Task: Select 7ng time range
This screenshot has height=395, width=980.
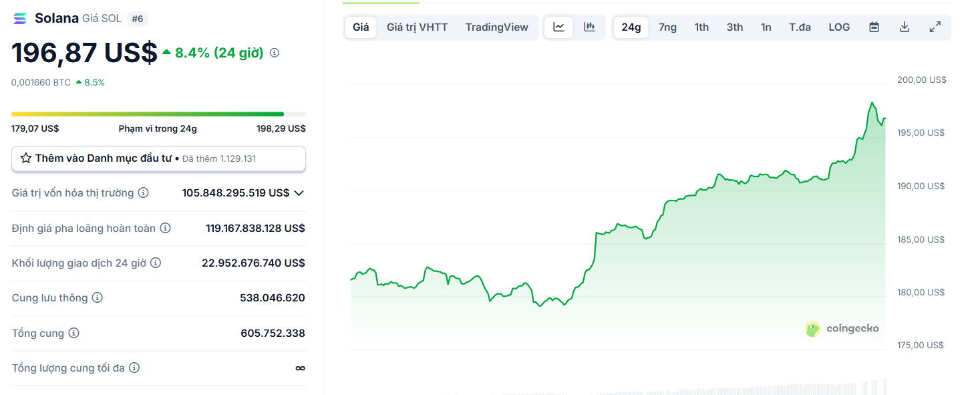Action: tap(667, 27)
